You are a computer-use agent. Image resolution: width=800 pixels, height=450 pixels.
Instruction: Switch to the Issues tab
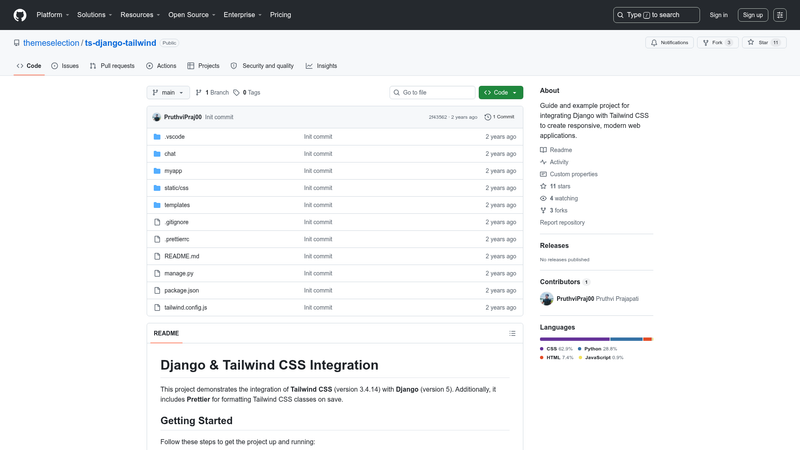tap(65, 66)
